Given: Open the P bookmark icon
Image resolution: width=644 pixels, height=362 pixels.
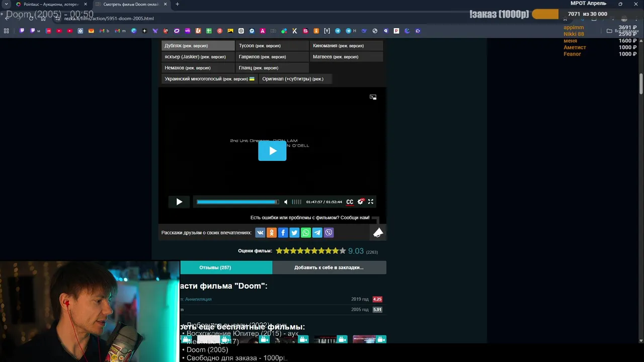Looking at the screenshot, I should [396, 31].
